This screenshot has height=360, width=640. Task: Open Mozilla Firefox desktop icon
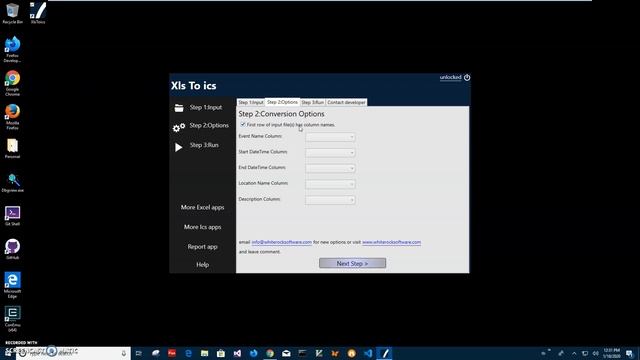click(x=12, y=117)
